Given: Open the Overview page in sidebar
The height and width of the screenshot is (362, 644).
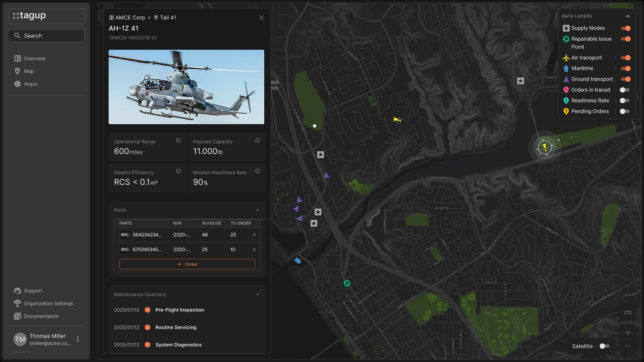Looking at the screenshot, I should click(x=35, y=58).
